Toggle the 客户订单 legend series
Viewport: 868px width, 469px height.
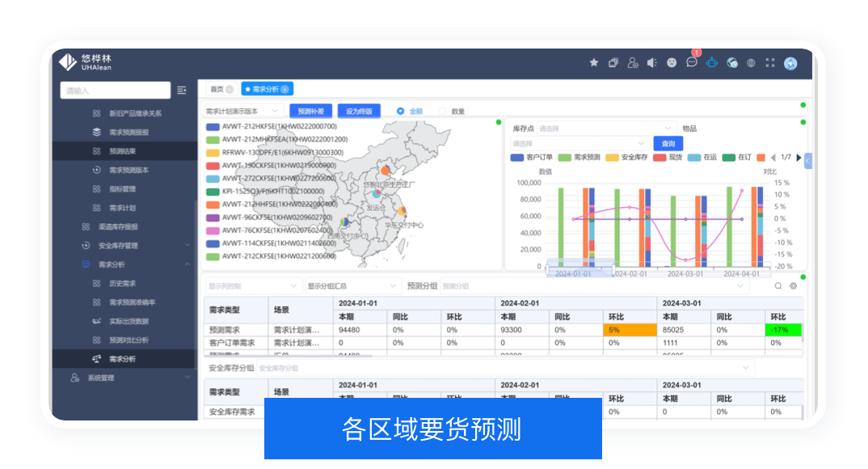coord(532,157)
